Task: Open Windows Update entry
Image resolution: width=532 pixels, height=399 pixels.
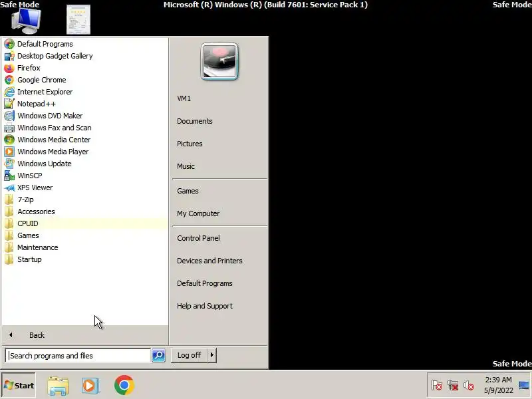Action: pos(85,164)
